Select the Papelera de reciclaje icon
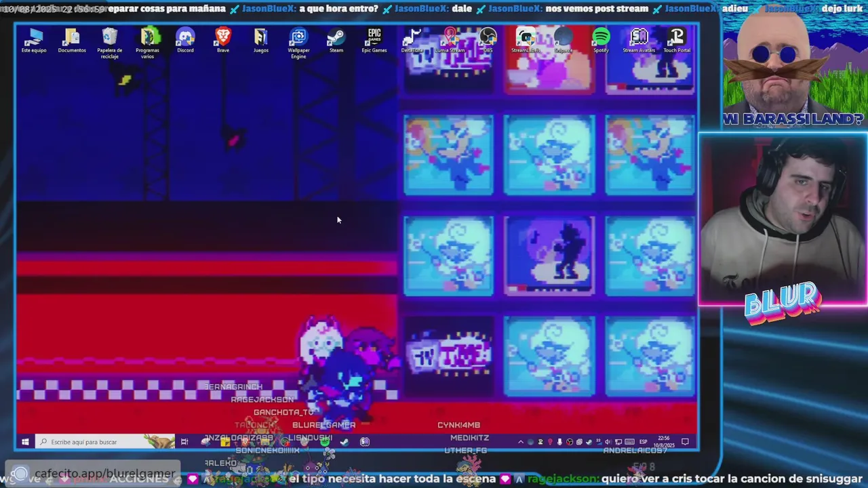 coord(110,43)
